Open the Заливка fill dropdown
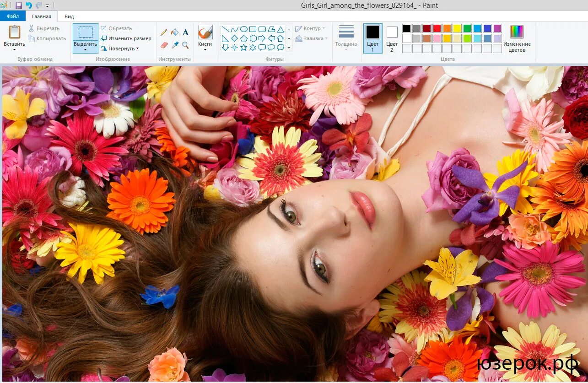The image size is (588, 383). [326, 38]
